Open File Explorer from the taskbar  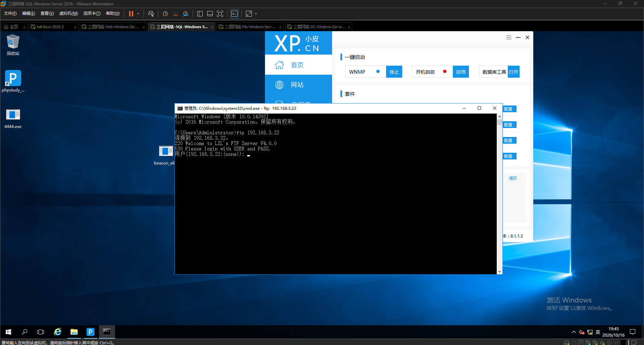74,332
